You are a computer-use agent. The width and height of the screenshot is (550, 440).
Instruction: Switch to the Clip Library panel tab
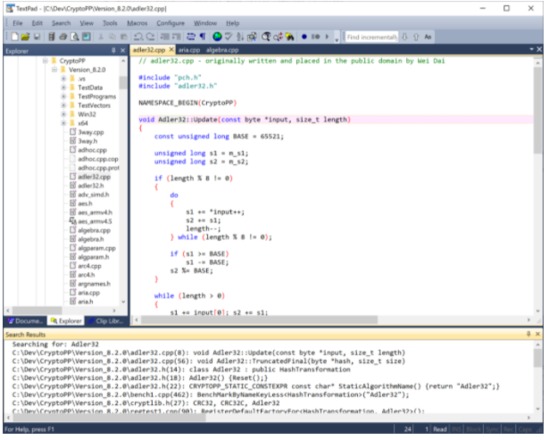point(106,321)
